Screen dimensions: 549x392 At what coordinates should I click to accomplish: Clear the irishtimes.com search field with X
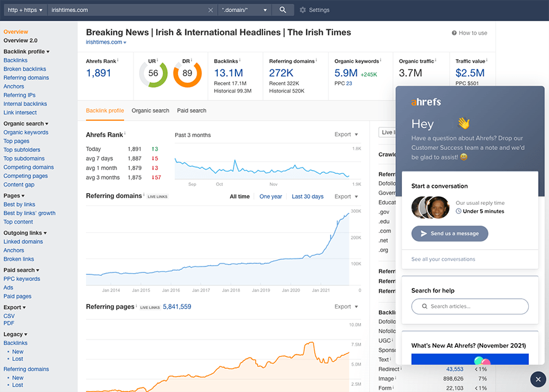pos(210,10)
